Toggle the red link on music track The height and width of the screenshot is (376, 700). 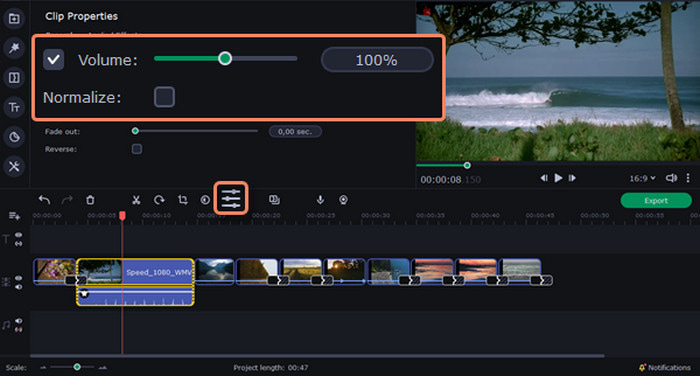pos(18,330)
